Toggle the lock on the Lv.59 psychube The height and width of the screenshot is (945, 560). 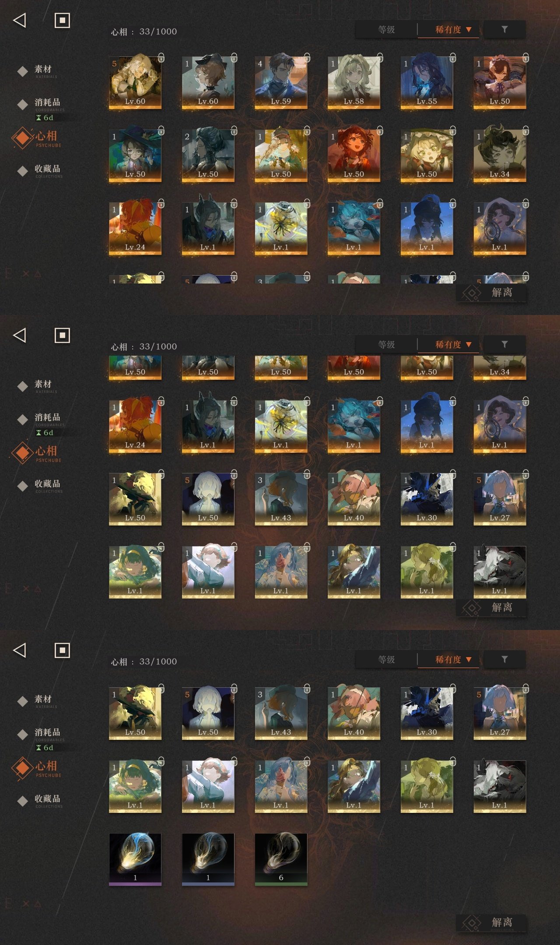307,57
